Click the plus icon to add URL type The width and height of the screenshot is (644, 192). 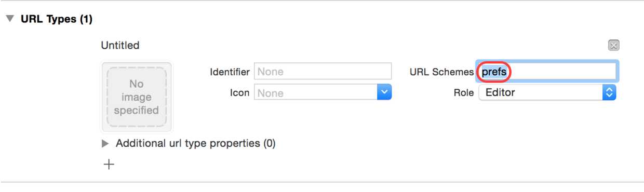coord(109,164)
